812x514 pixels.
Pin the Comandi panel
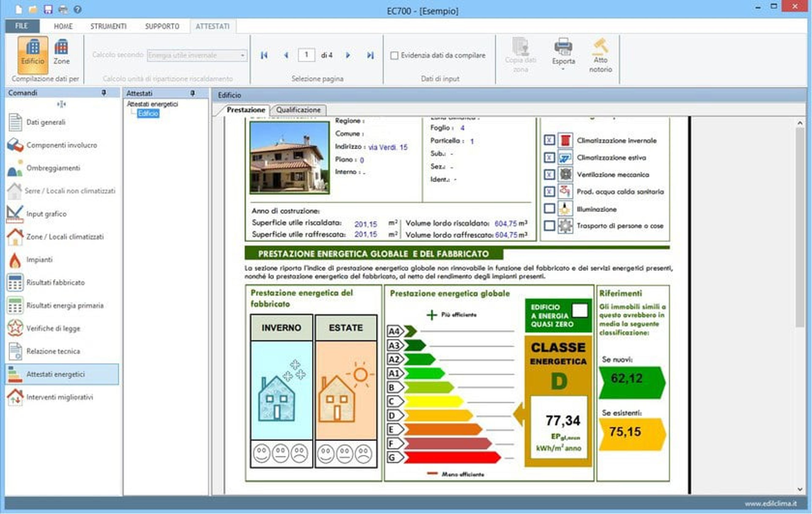point(104,93)
